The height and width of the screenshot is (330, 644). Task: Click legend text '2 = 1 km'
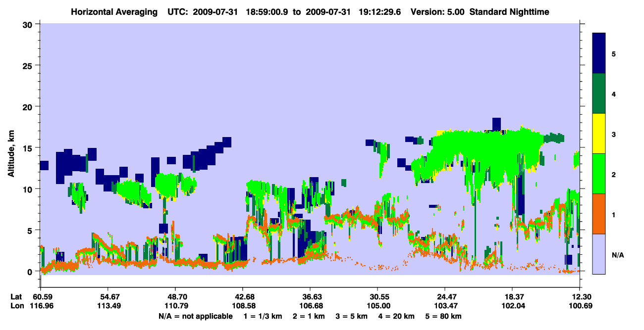click(x=309, y=316)
